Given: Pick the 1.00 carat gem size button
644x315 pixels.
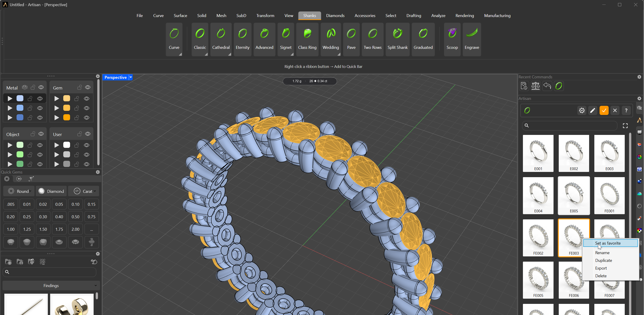Looking at the screenshot, I should [x=10, y=229].
